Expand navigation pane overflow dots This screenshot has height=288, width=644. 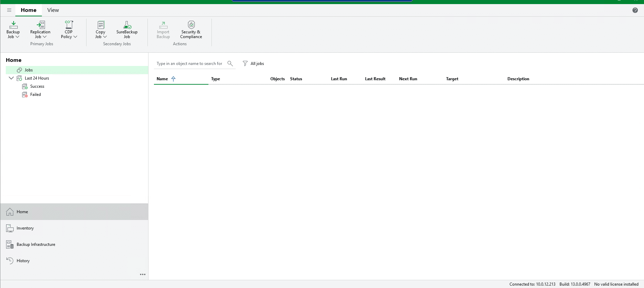pos(143,274)
